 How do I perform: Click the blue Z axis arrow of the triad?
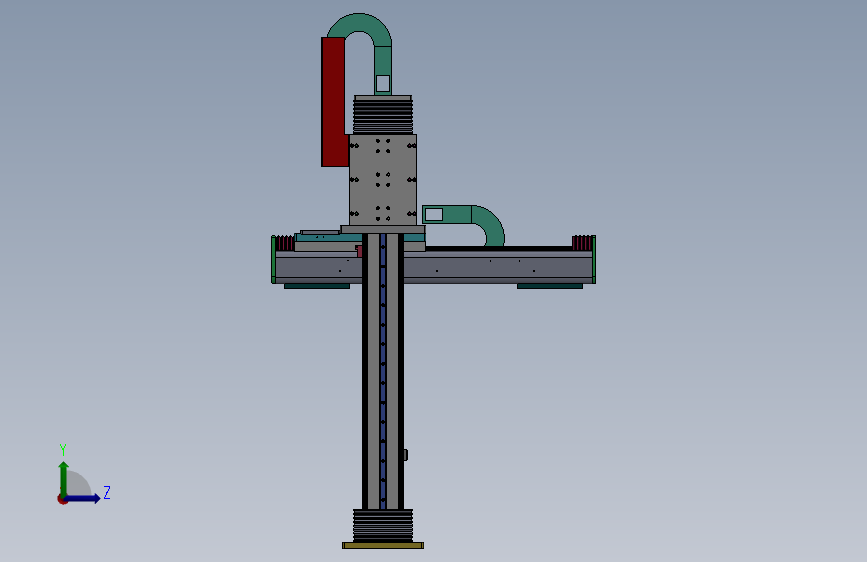click(x=83, y=498)
